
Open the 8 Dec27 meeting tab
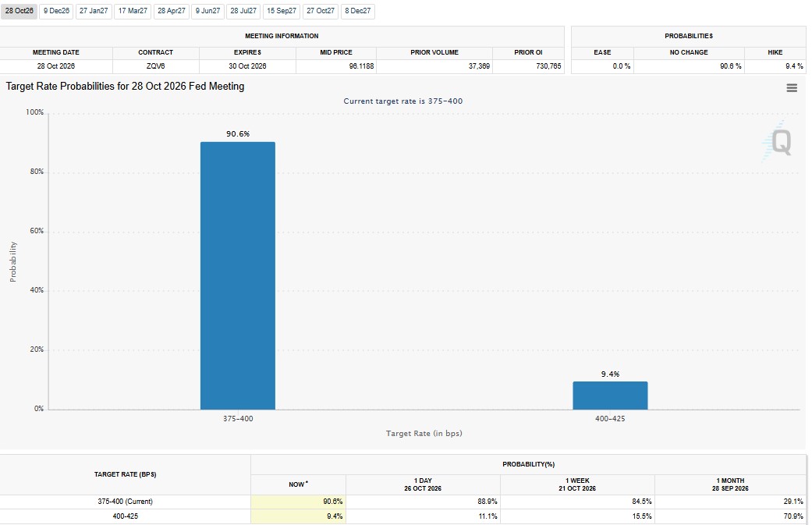point(358,11)
